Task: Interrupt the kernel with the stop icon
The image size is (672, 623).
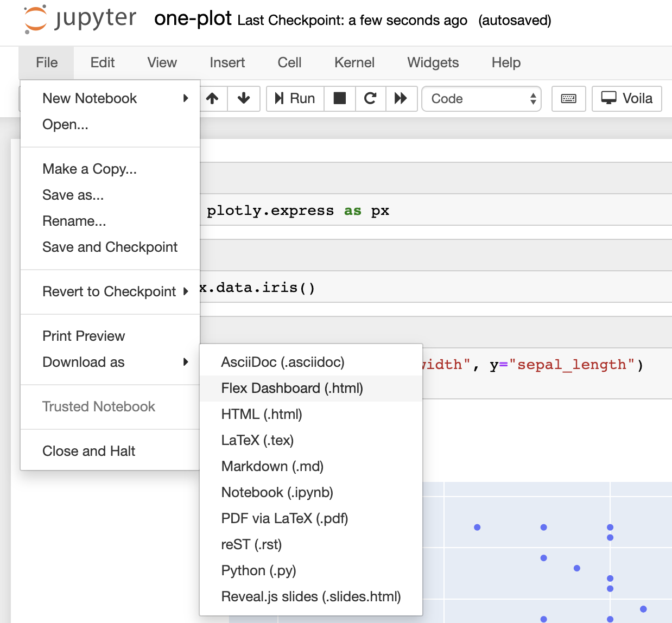Action: [x=339, y=99]
